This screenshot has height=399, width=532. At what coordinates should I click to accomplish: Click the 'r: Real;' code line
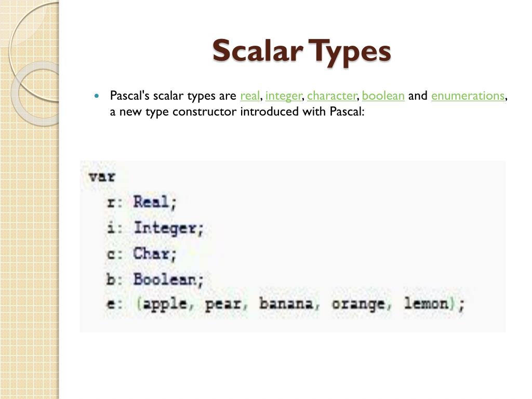click(141, 202)
